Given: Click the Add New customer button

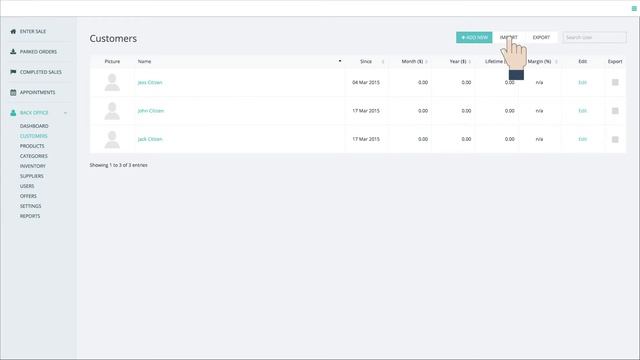Looking at the screenshot, I should (474, 37).
